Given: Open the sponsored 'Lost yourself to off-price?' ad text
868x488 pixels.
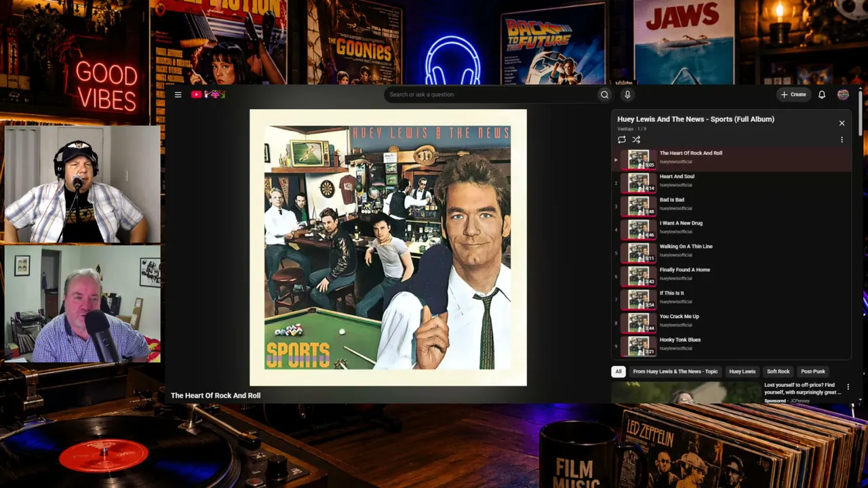Looking at the screenshot, I should [x=803, y=388].
